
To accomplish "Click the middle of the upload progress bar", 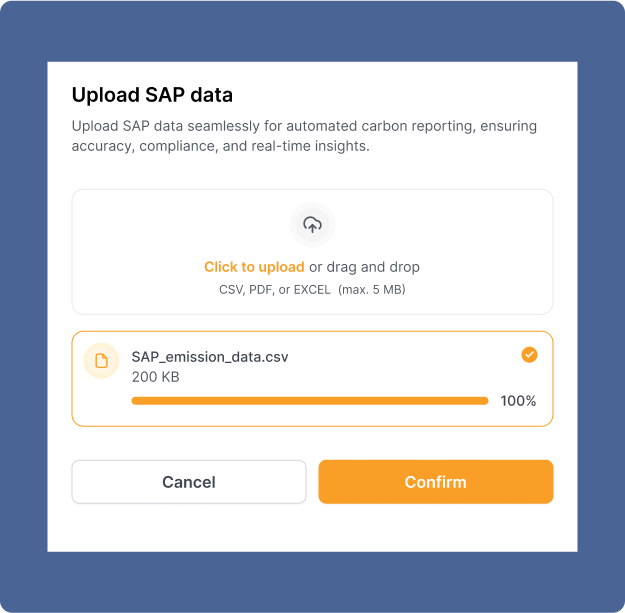I will 310,401.
